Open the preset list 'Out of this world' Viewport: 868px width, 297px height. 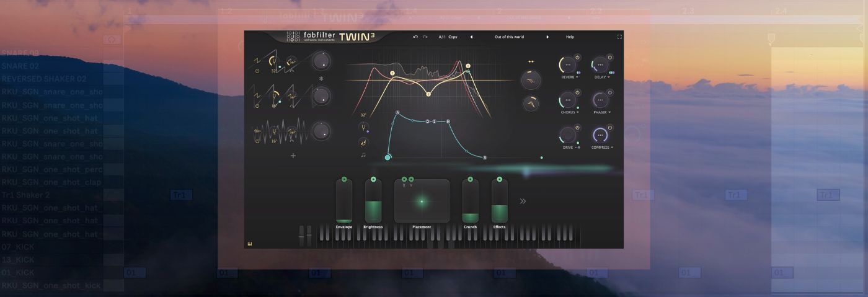pyautogui.click(x=509, y=37)
